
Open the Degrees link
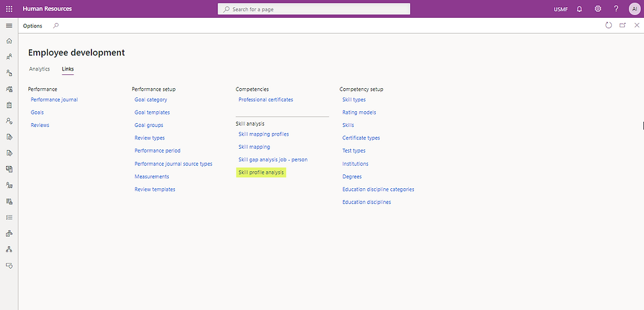[352, 176]
